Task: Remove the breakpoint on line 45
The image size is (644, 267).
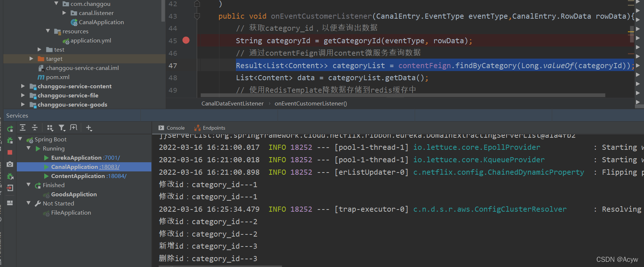Action: (186, 40)
